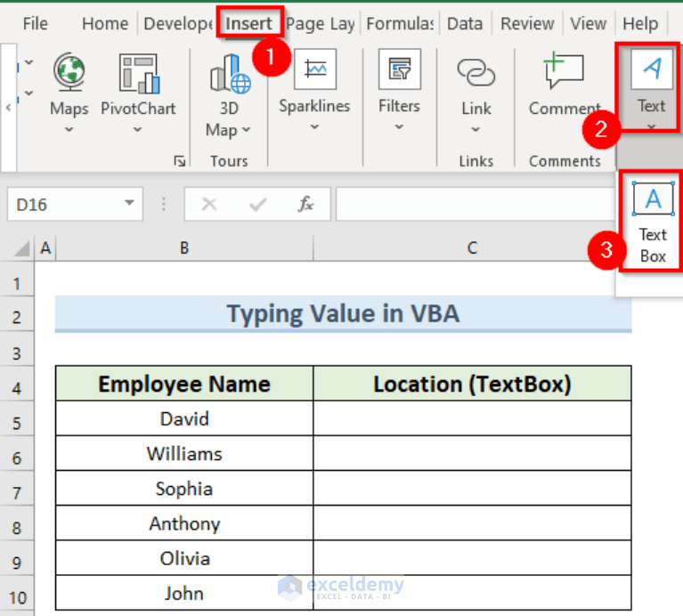The width and height of the screenshot is (683, 616).
Task: Expand the Maps dropdown arrow
Action: (x=69, y=129)
